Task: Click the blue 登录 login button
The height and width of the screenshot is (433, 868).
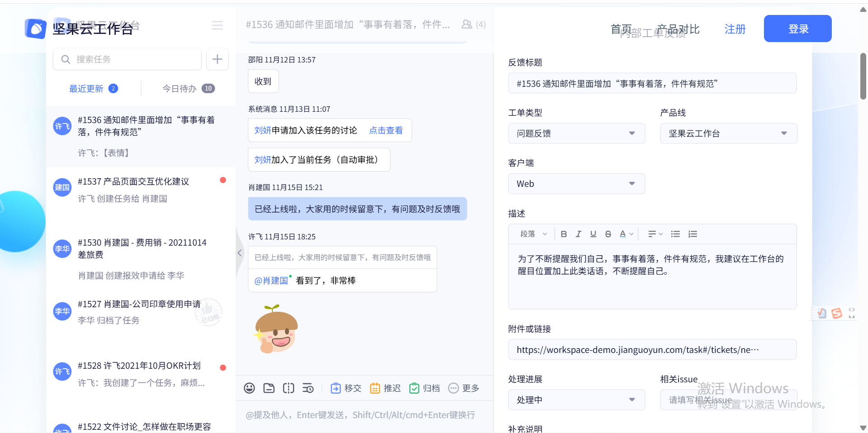Action: point(798,29)
